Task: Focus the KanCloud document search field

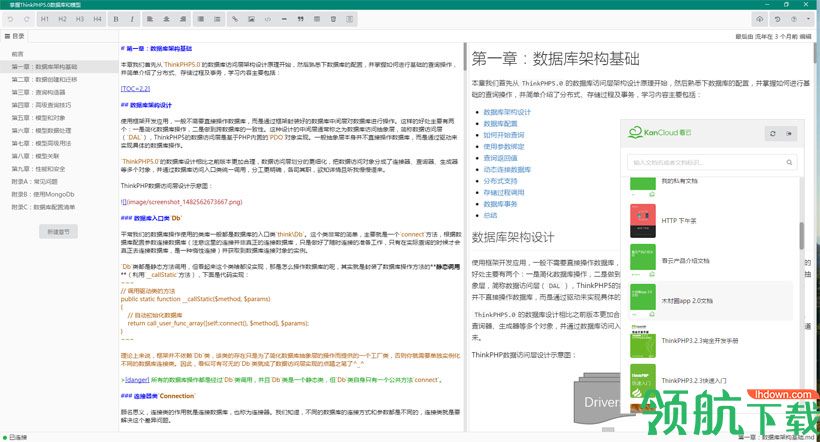Action: pos(712,163)
